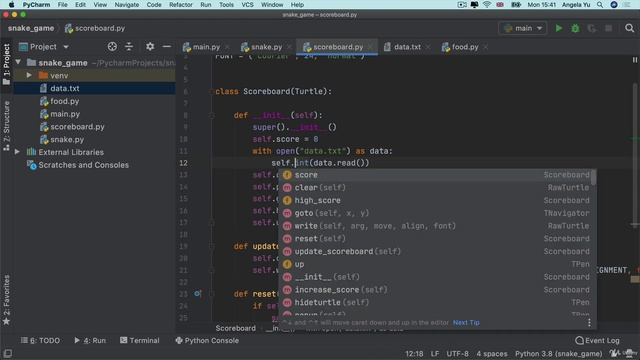
Task: Open the Navigate menu
Action: [x=127, y=5]
